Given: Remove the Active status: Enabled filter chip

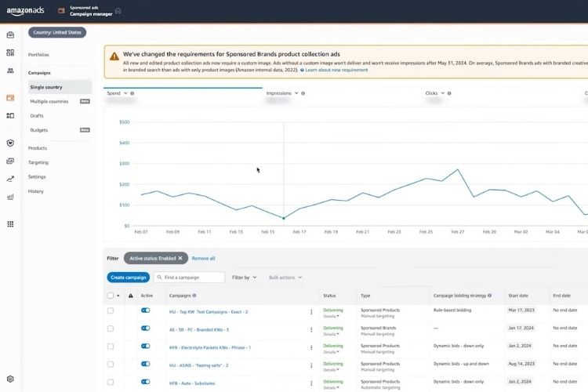Looking at the screenshot, I should pyautogui.click(x=180, y=258).
